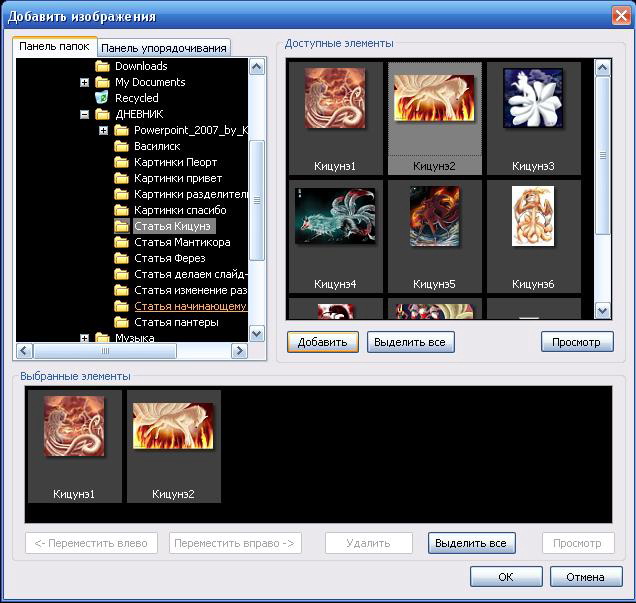Click the Картинки привет folder icon

121,178
